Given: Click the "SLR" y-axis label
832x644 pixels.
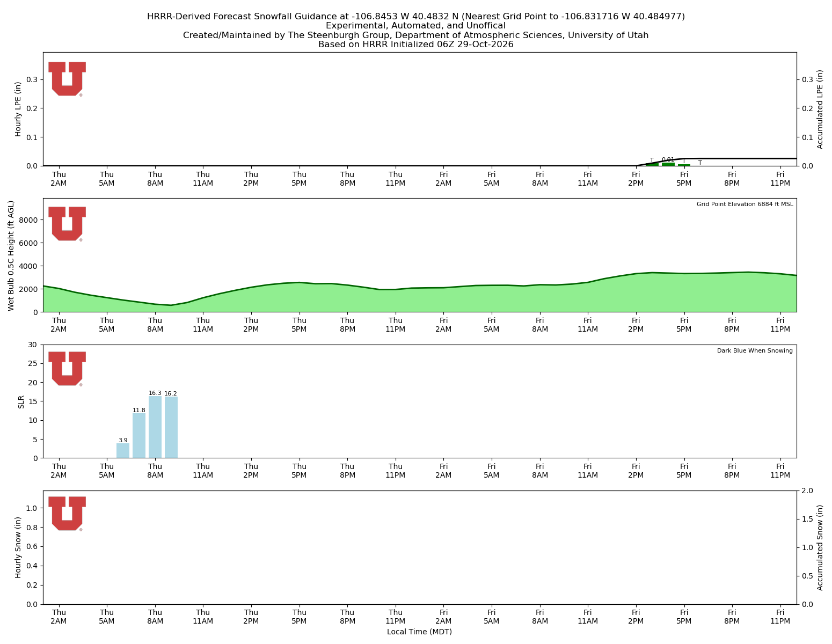Looking at the screenshot, I should pyautogui.click(x=21, y=401).
